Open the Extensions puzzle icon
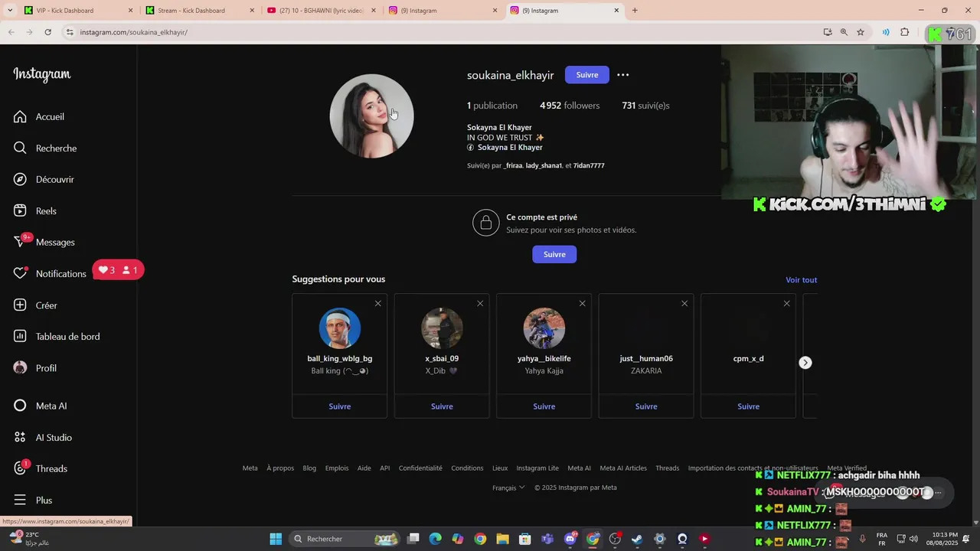Viewport: 980px width, 551px height. 905,32
